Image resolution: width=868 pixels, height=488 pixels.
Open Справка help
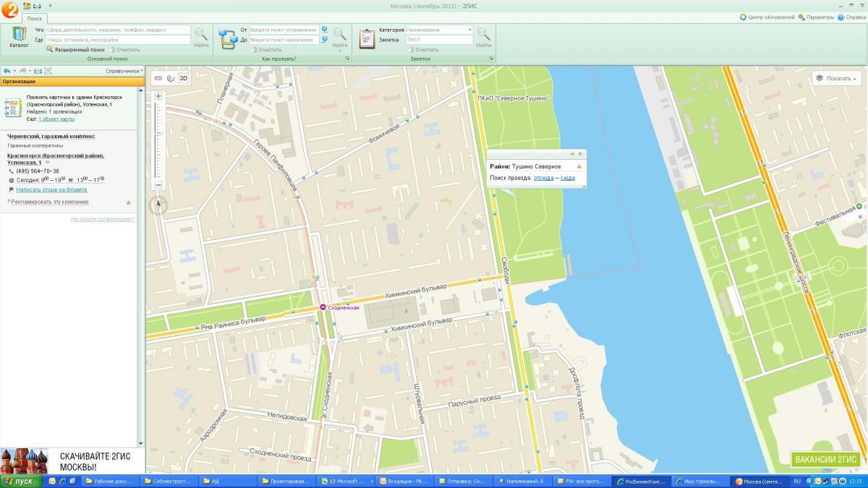[851, 17]
